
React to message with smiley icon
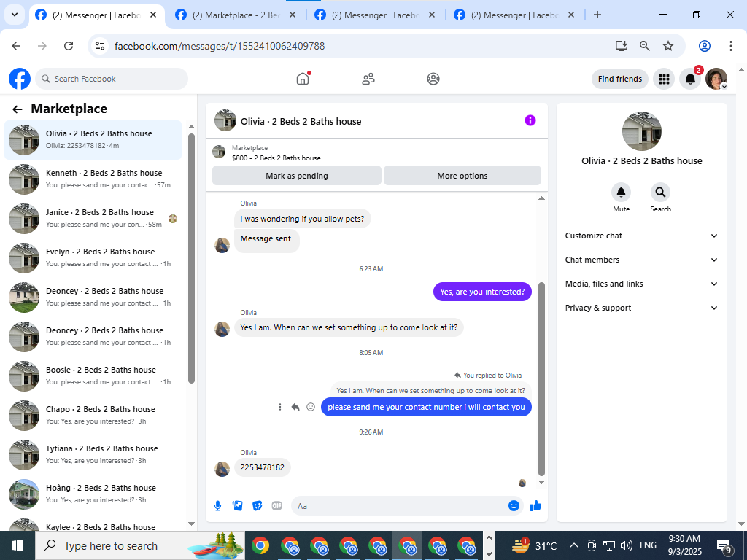pos(311,407)
